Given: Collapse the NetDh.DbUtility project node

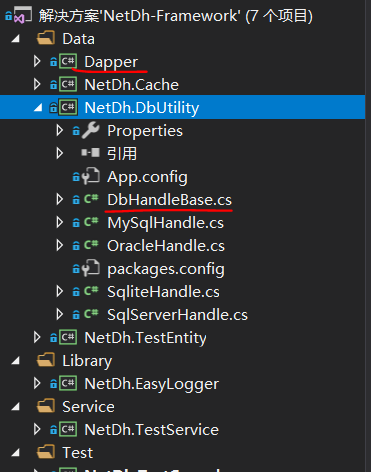Looking at the screenshot, I should 38,107.
